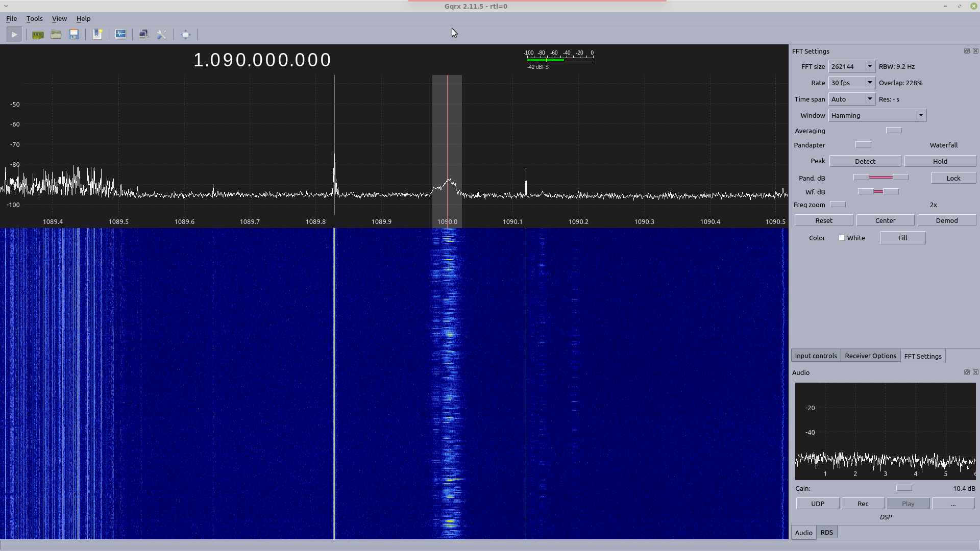Toggle the White color checkbox
This screenshot has height=551, width=980.
click(842, 238)
